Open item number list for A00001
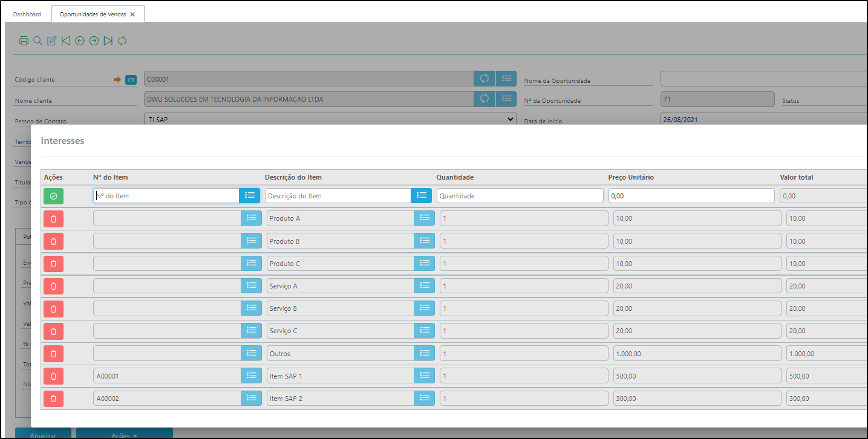868x439 pixels. pos(252,376)
